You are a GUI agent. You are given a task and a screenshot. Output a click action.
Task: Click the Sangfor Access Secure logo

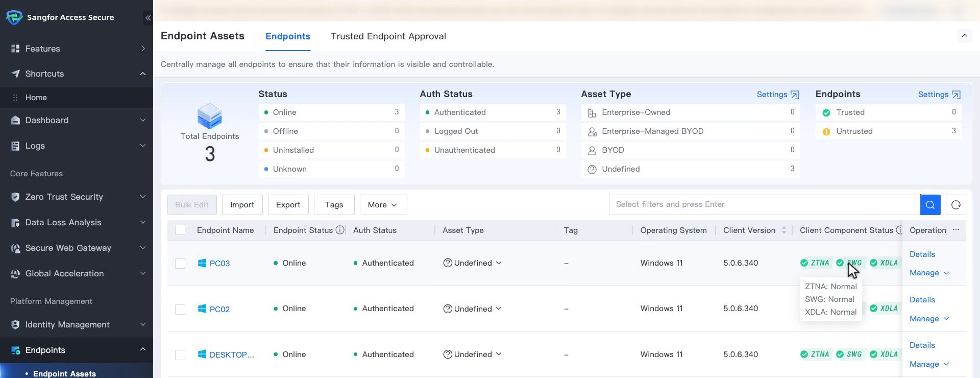14,17
